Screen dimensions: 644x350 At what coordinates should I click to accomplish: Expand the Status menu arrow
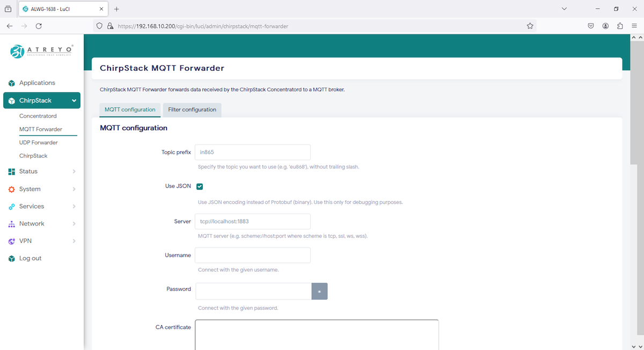pos(74,172)
